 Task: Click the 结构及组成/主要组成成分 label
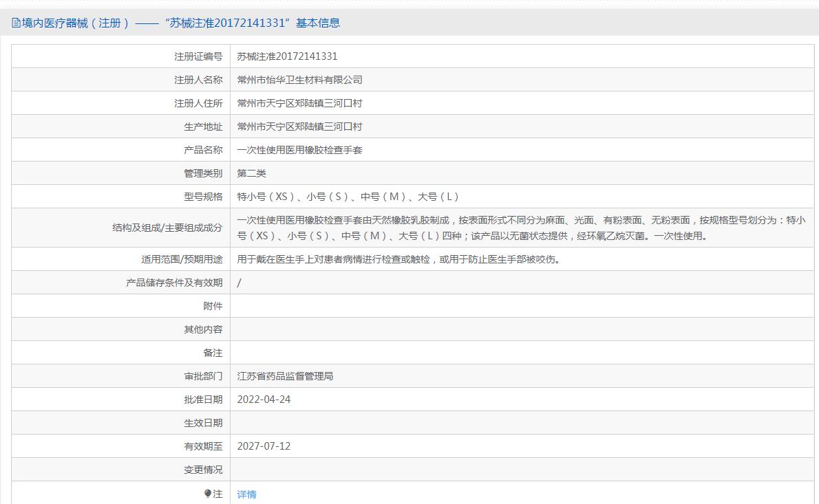pos(167,228)
